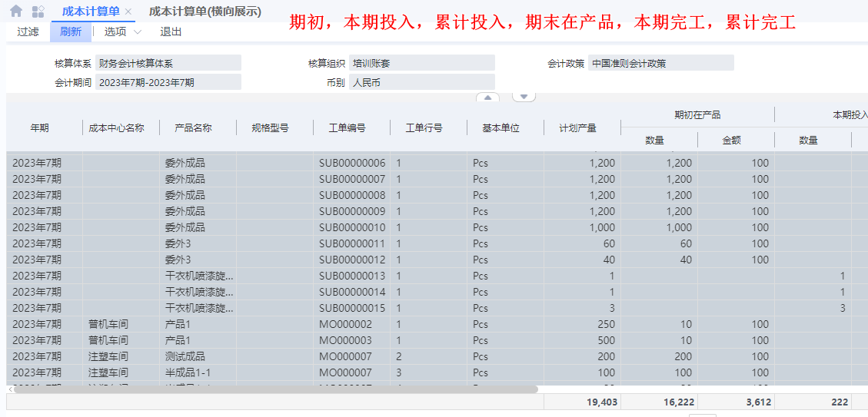Open the app grid menu icon
This screenshot has height=417, width=868.
(x=38, y=12)
